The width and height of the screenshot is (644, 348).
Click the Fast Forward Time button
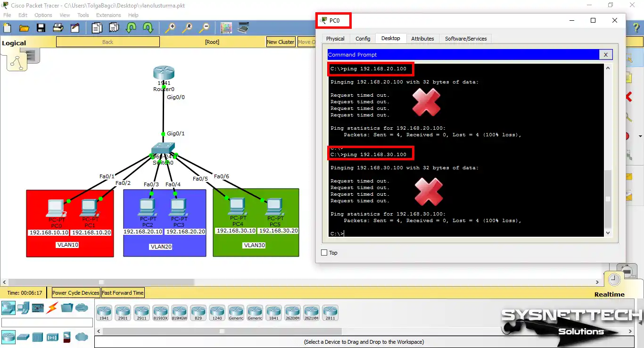123,293
